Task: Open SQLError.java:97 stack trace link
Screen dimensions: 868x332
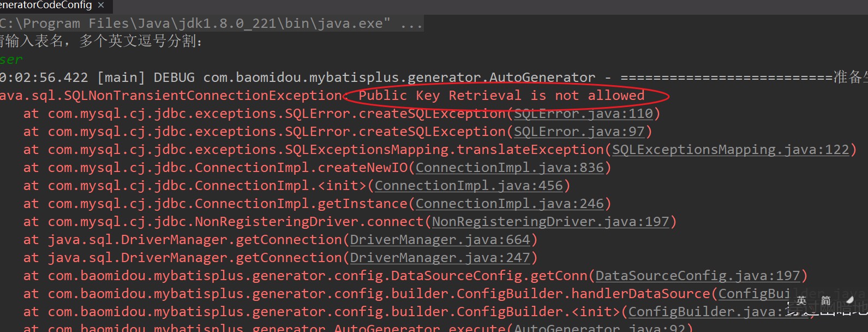Action: [579, 132]
